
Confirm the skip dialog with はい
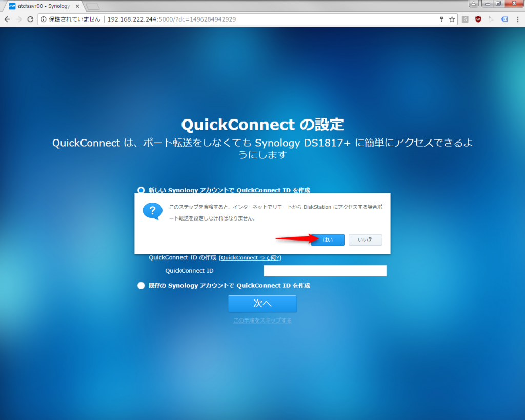[328, 240]
